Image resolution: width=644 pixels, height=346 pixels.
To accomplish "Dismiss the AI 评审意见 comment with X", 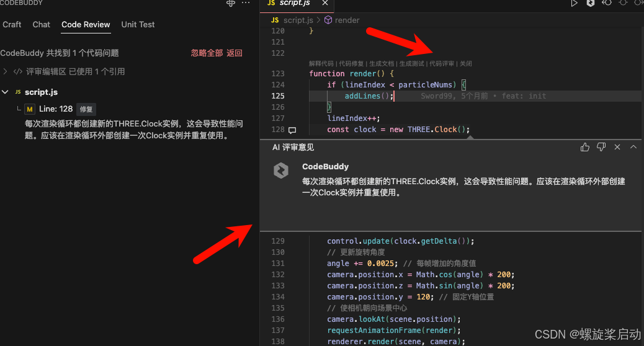I will 617,147.
